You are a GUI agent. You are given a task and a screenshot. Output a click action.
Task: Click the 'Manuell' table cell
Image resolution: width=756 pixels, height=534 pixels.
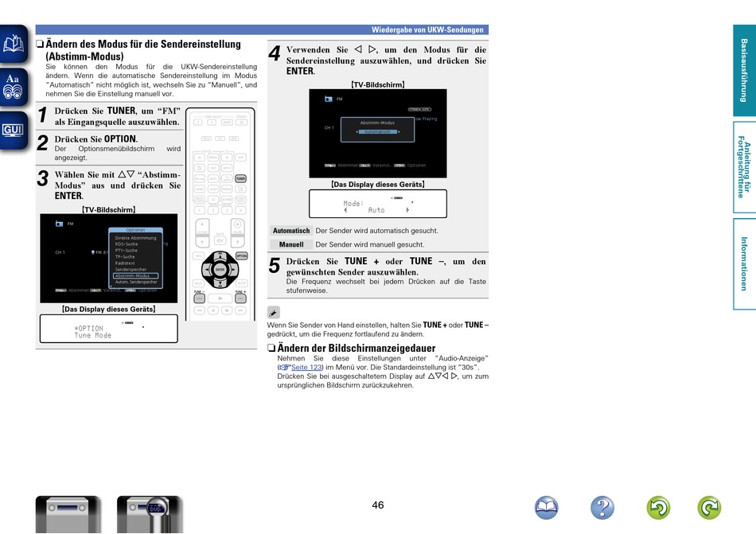291,244
